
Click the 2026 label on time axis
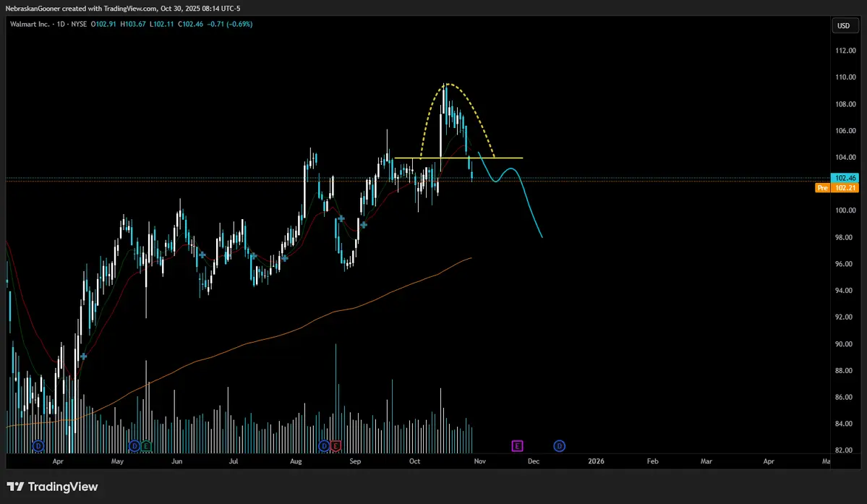(596, 461)
